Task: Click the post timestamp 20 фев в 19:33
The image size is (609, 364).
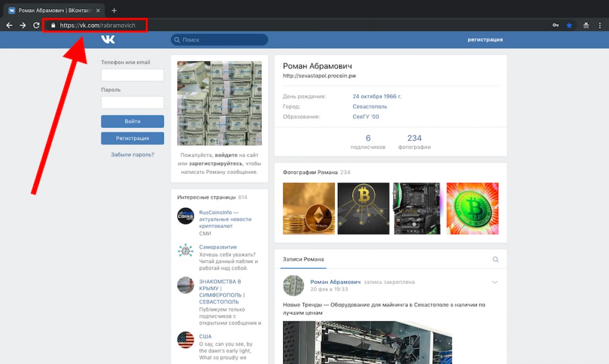Action: pos(329,289)
